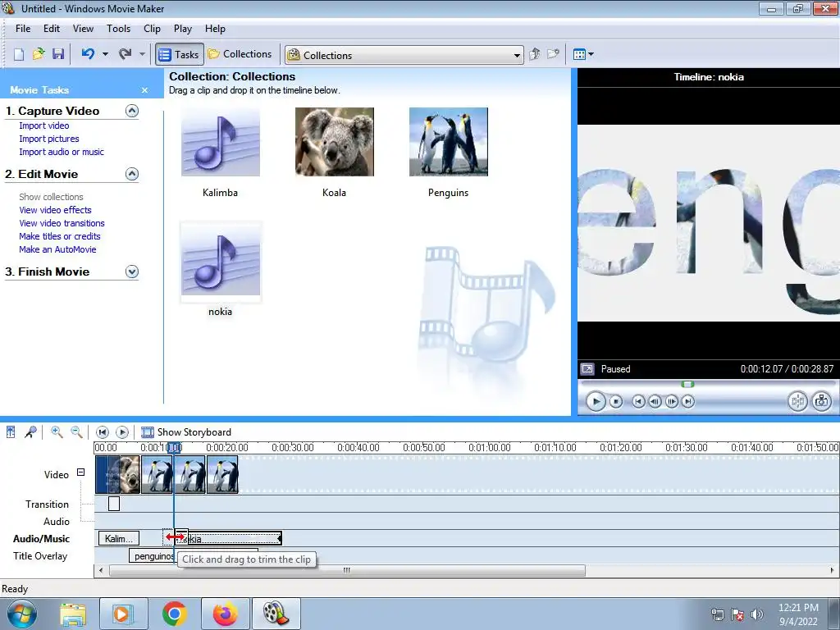Expand the Finish Movie section
Viewport: 840px width, 630px height.
[132, 272]
